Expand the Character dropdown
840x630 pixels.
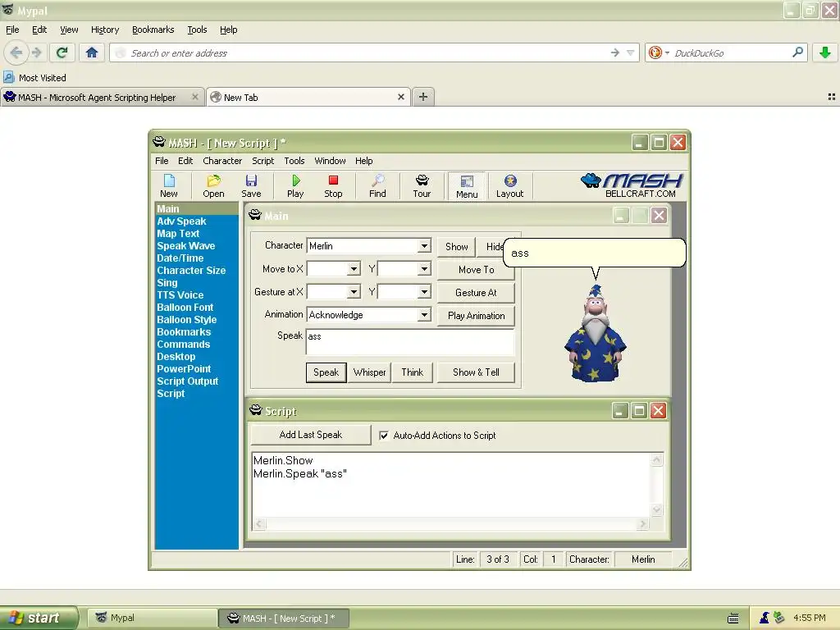(424, 246)
